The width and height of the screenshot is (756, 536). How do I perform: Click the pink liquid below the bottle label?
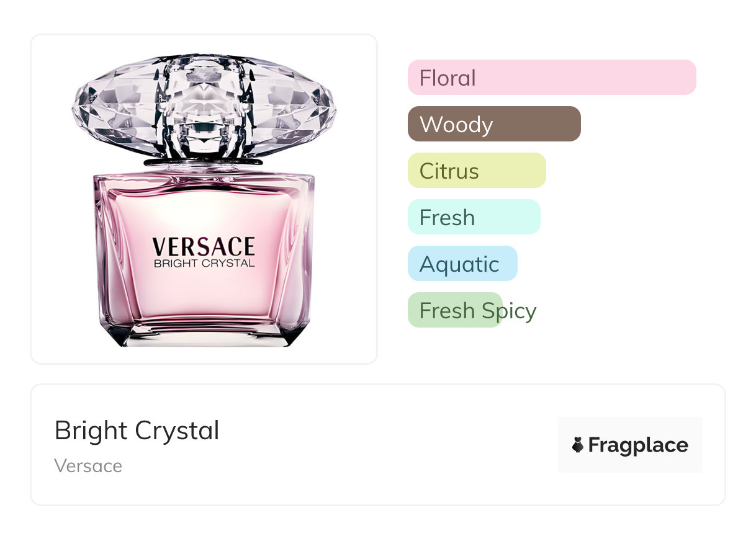tap(204, 295)
